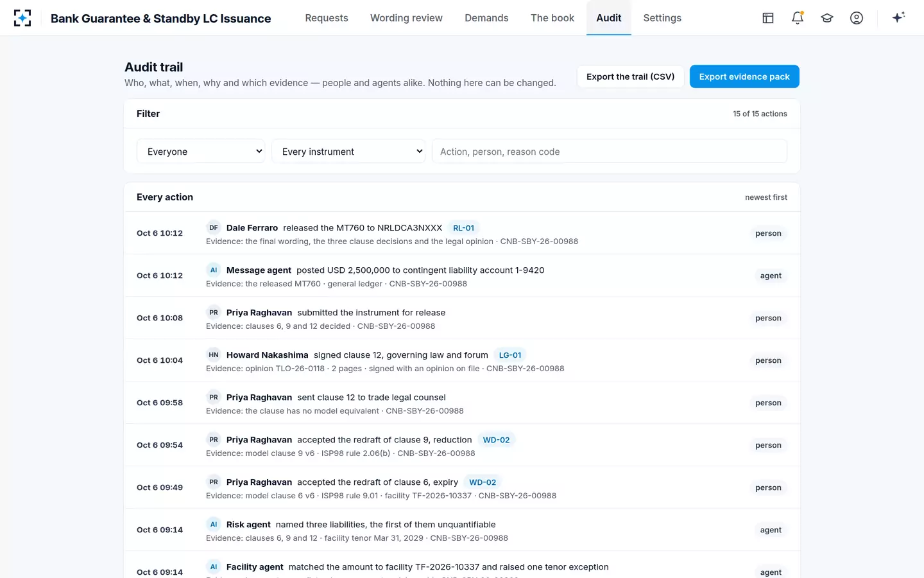
Task: Click the WD-02 tag on clause 9 entry
Action: tap(496, 440)
